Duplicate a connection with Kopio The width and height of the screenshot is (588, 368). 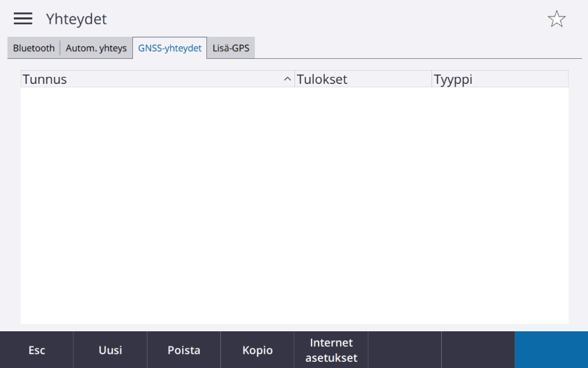(257, 350)
